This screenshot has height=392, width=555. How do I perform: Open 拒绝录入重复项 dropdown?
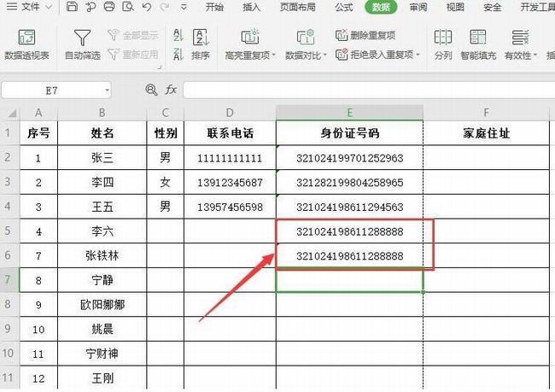(377, 55)
